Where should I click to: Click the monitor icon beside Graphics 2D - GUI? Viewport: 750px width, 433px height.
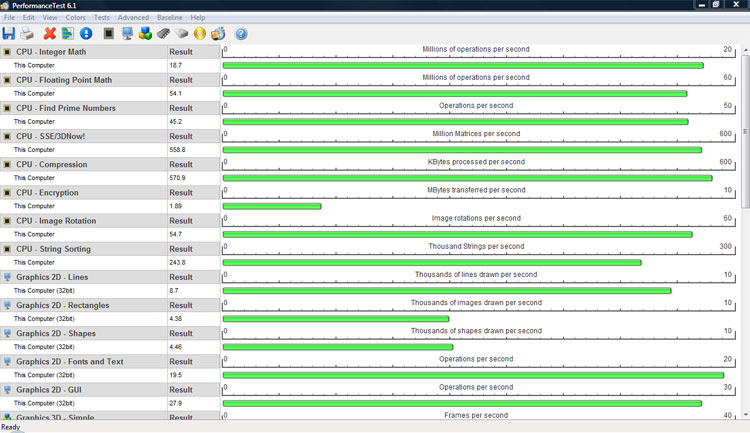tap(7, 390)
